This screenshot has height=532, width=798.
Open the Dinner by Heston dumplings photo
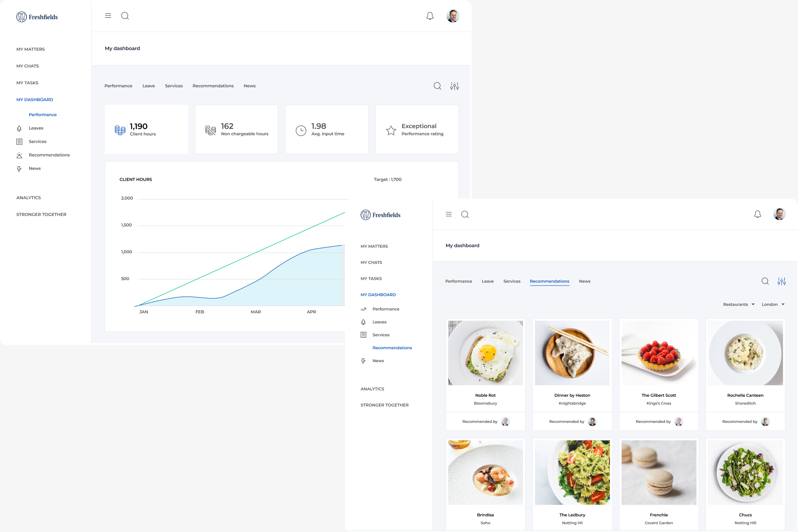(x=572, y=353)
